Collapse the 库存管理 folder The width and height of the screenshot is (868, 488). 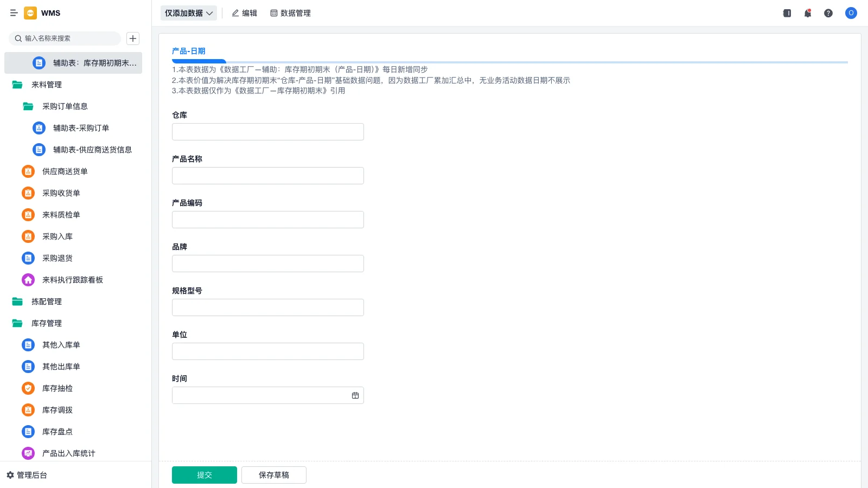pos(17,323)
